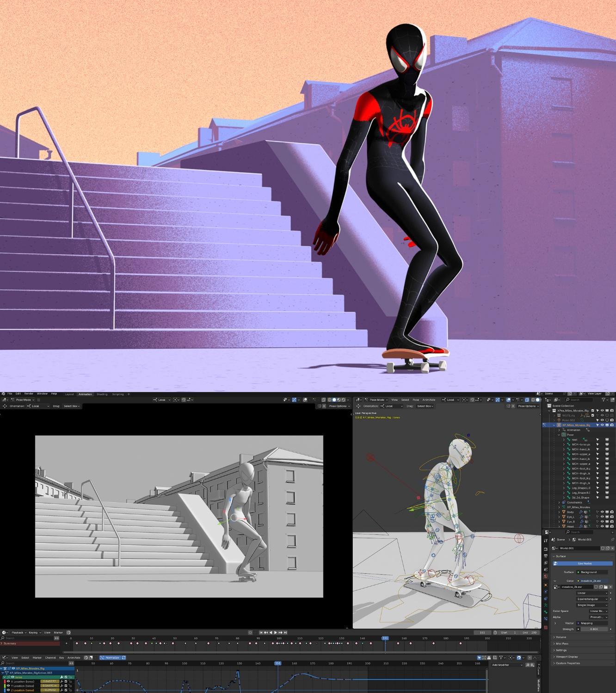The image size is (616, 693).
Task: Edit the current frame field showing 151
Action: [482, 632]
